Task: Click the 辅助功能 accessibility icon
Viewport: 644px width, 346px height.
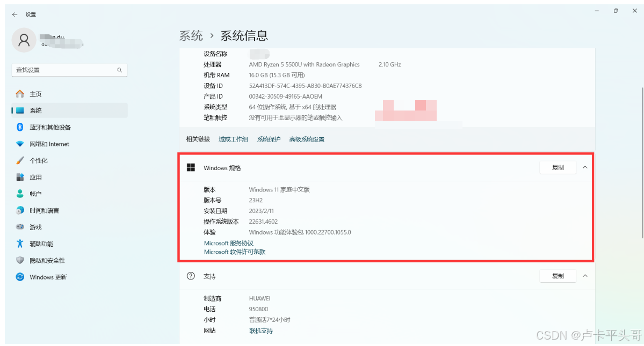Action: point(20,244)
